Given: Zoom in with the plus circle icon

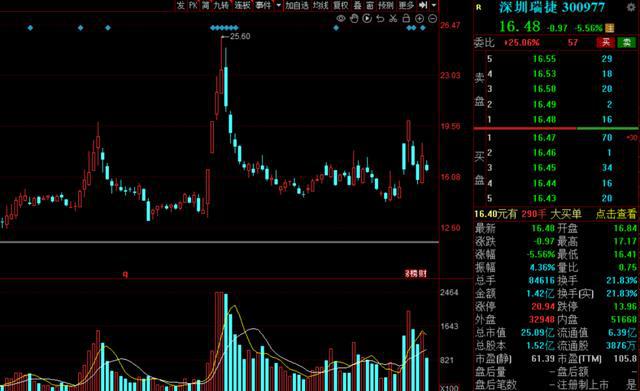Looking at the screenshot, I should click(x=419, y=18).
